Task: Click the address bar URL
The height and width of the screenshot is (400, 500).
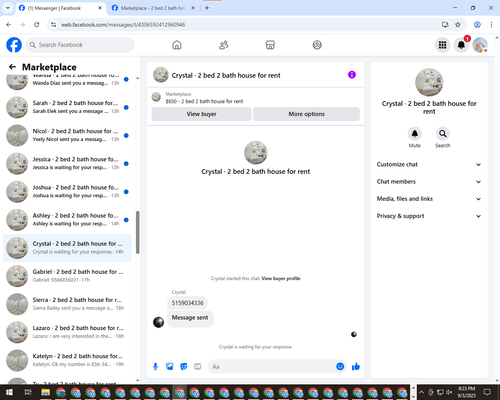Action: pyautogui.click(x=123, y=25)
